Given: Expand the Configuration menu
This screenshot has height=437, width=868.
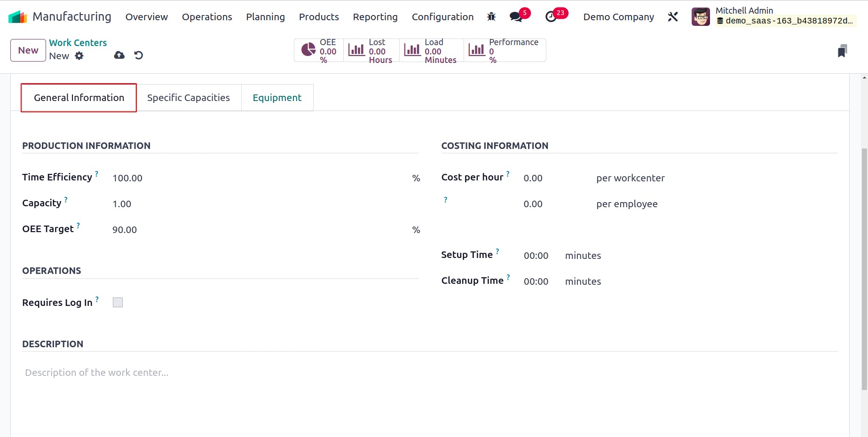Looking at the screenshot, I should [442, 17].
